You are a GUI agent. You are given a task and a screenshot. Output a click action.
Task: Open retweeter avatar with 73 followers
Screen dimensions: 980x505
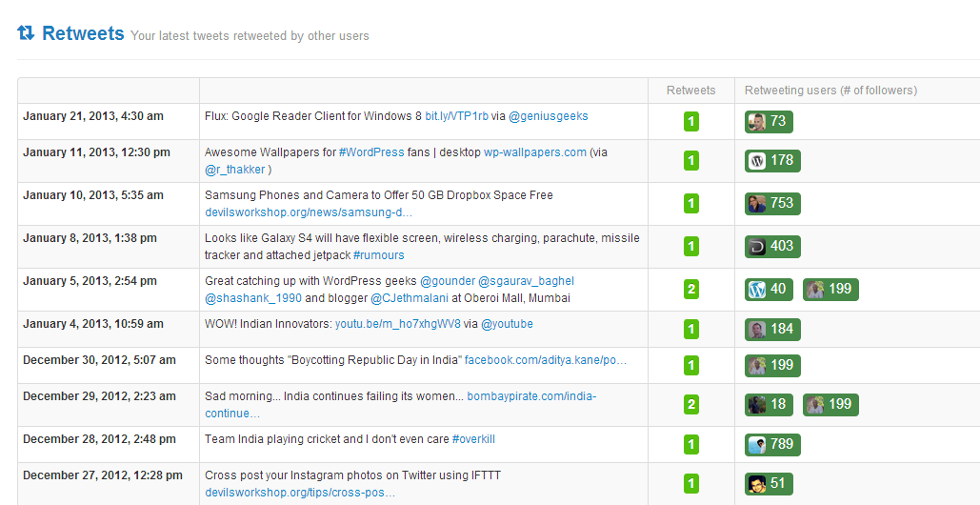point(769,122)
